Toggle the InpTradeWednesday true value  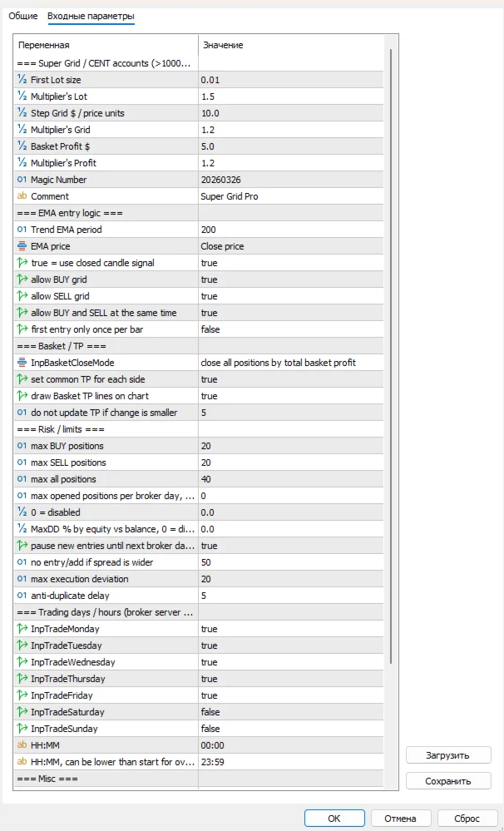290,662
